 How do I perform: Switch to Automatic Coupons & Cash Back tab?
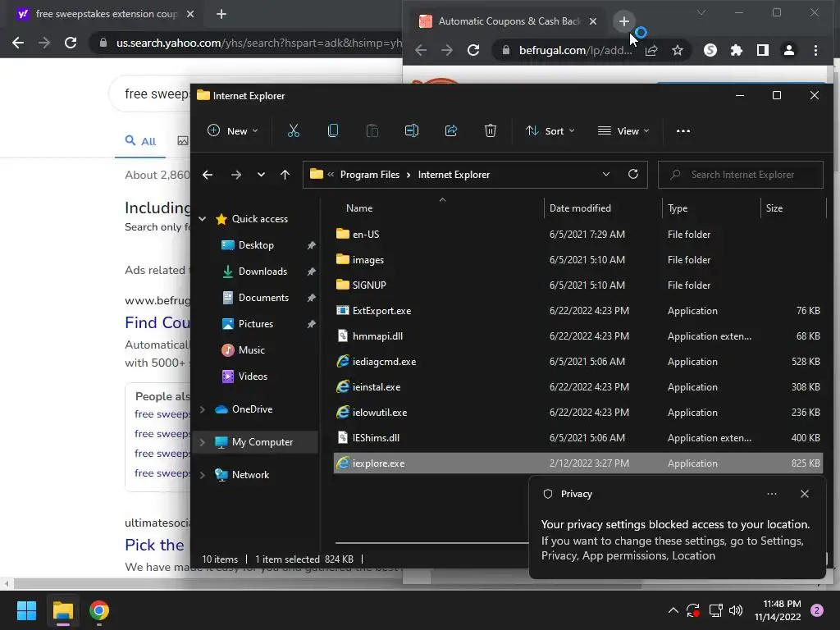pos(509,21)
